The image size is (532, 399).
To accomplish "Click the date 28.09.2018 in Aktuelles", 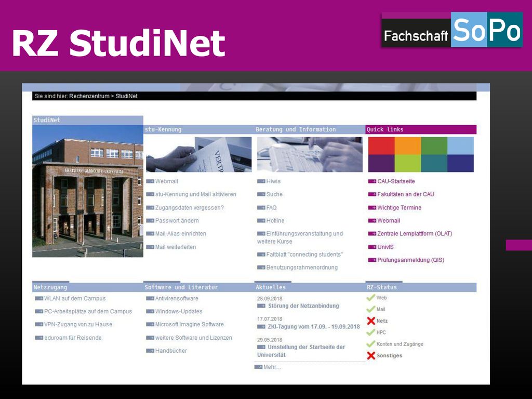I will (x=270, y=299).
